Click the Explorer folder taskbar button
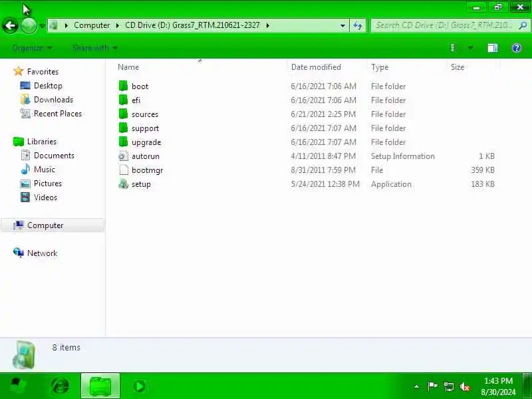Image resolution: width=532 pixels, height=399 pixels. (100, 386)
